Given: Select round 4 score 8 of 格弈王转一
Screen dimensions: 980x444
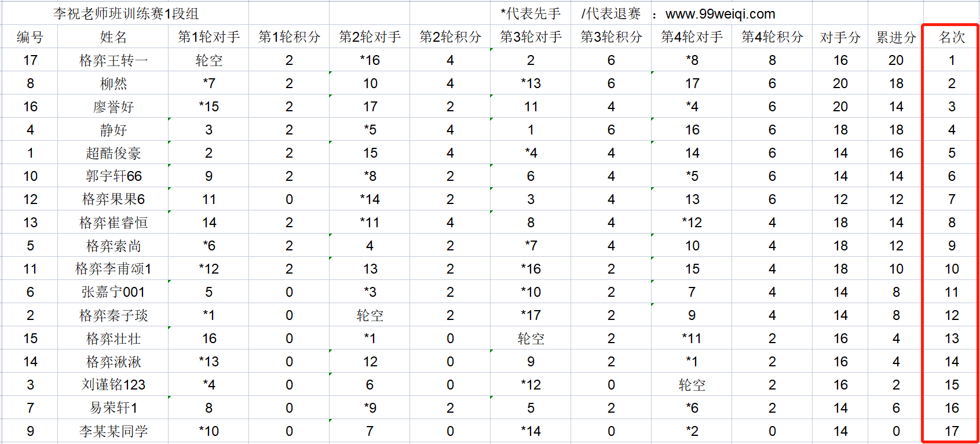Looking at the screenshot, I should click(772, 60).
